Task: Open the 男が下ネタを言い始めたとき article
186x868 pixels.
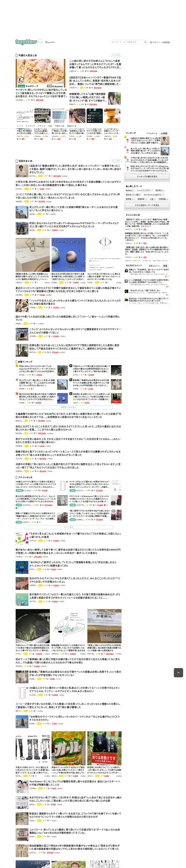Action: point(68,441)
